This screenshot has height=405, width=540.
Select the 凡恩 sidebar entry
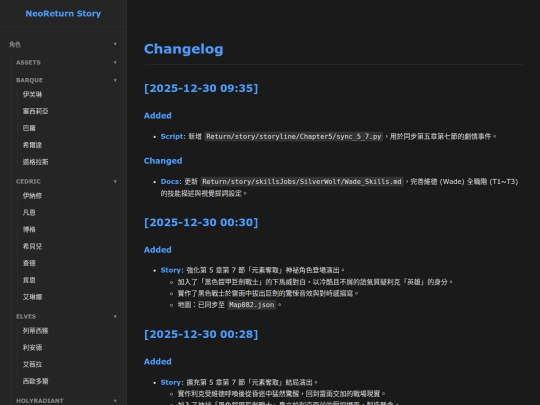click(29, 212)
